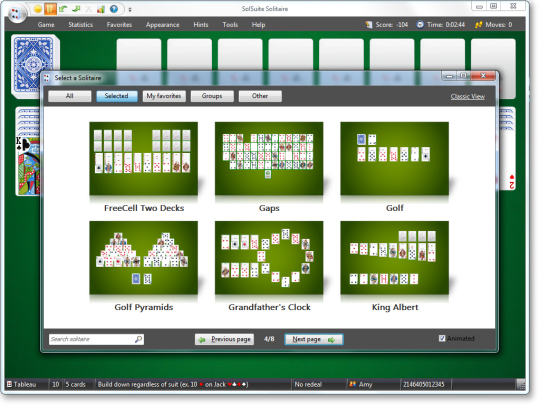Click the King of clubs card on the tableau
The width and height of the screenshot is (540, 405).
[29, 165]
